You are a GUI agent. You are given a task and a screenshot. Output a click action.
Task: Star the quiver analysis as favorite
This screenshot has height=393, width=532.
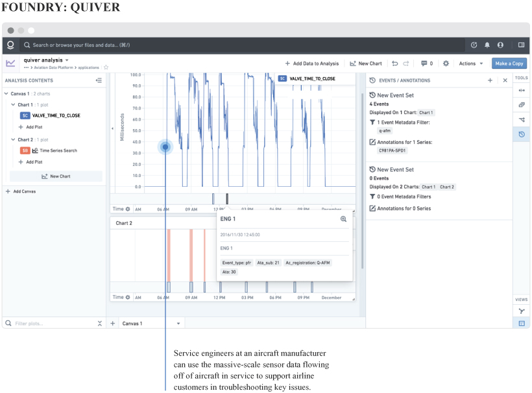coord(106,67)
